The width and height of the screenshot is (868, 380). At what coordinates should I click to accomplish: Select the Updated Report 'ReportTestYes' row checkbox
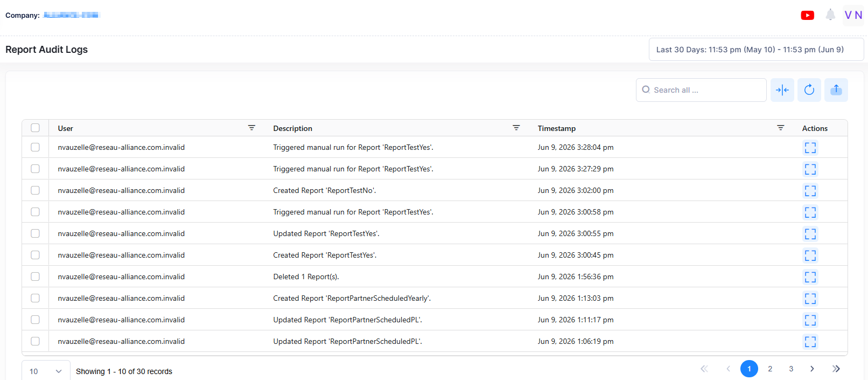[x=35, y=233]
